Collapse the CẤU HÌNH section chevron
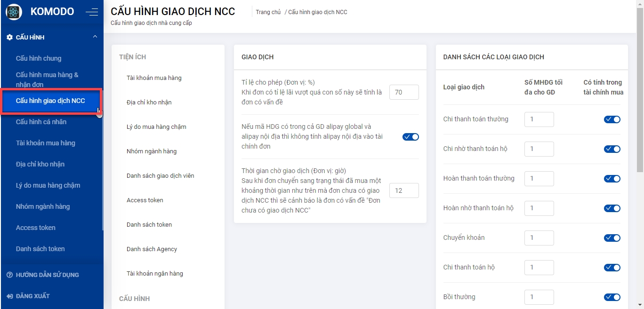Image resolution: width=644 pixels, height=309 pixels. (x=95, y=37)
